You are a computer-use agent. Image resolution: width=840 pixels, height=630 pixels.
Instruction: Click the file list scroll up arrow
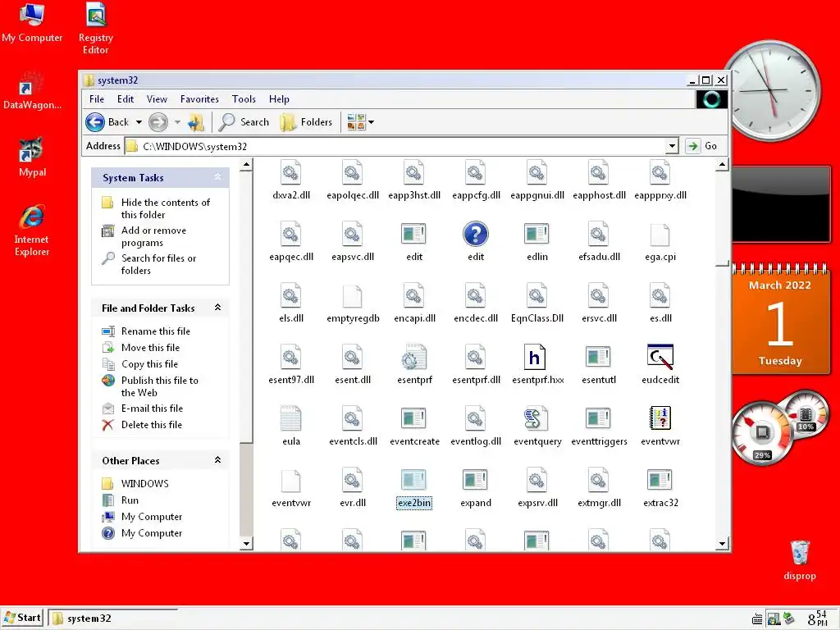722,164
